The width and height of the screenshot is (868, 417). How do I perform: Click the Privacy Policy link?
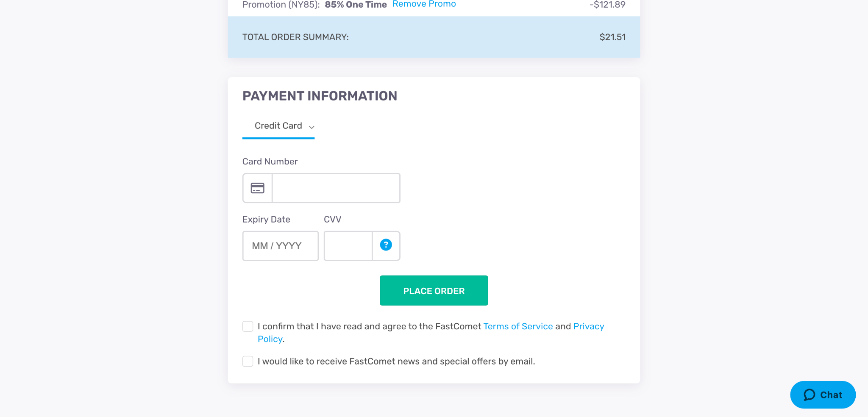point(589,326)
